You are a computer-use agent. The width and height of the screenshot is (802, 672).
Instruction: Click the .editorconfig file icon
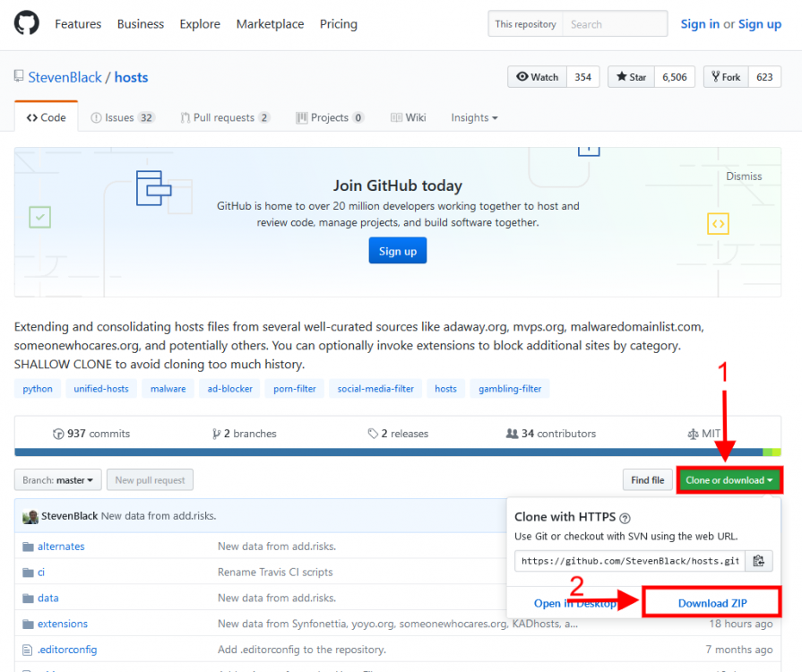[x=28, y=650]
